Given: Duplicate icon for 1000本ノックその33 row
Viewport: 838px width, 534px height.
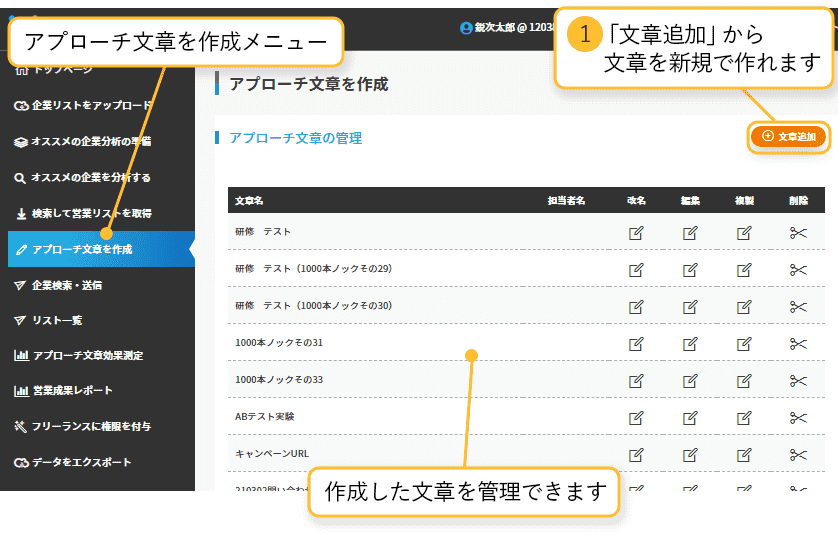Looking at the screenshot, I should click(x=744, y=381).
